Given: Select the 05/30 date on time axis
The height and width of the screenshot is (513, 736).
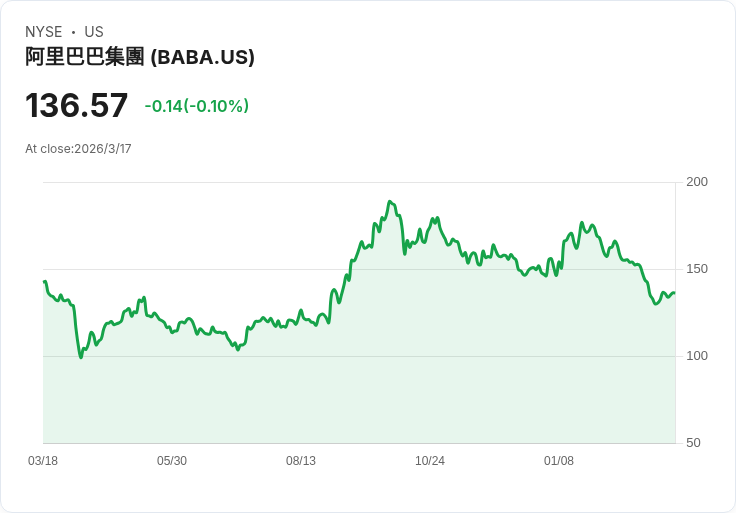Looking at the screenshot, I should 172,461.
